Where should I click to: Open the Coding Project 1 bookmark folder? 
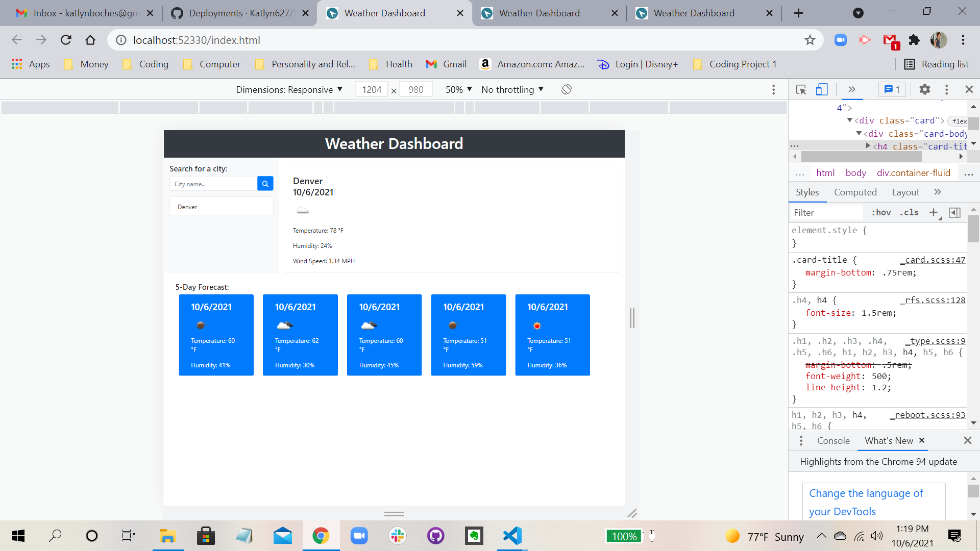tap(734, 64)
